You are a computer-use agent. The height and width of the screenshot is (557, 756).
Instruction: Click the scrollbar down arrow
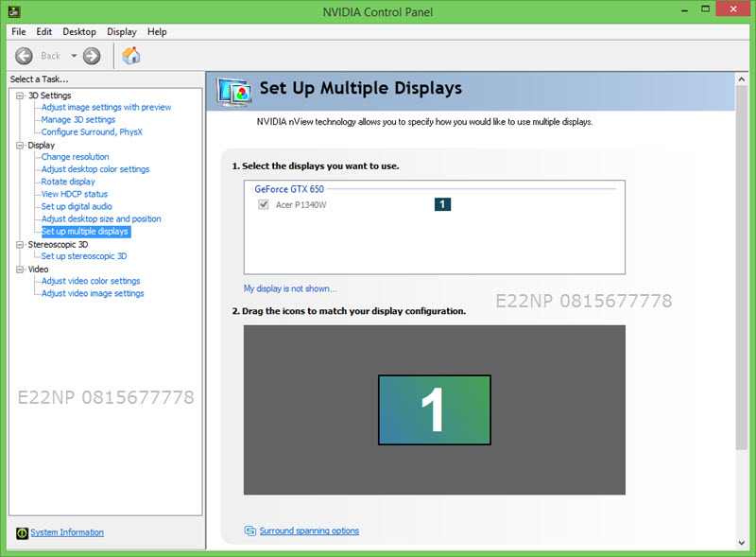tap(742, 543)
